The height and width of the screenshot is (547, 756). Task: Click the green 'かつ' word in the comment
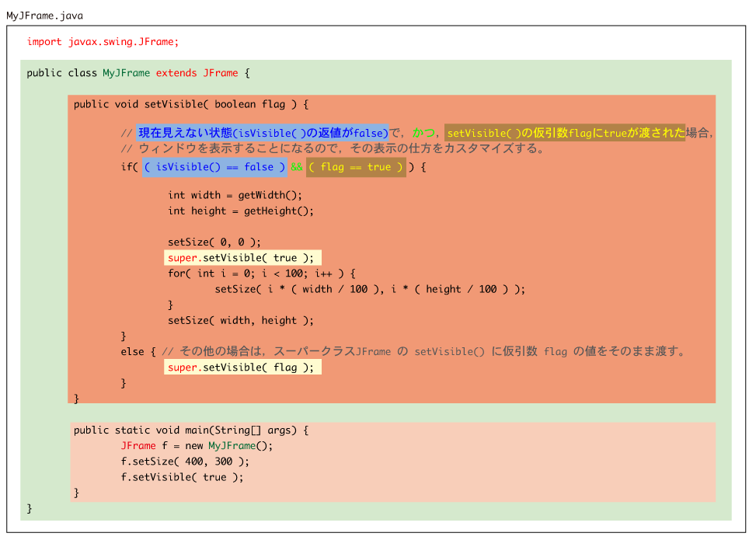point(423,133)
